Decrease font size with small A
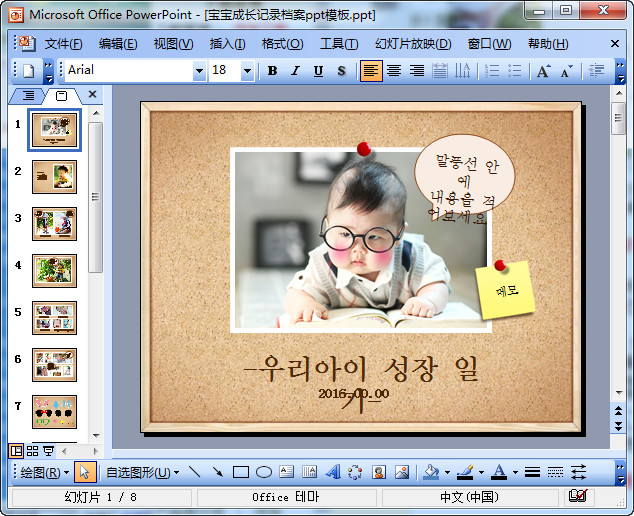Image resolution: width=634 pixels, height=516 pixels. tap(566, 71)
